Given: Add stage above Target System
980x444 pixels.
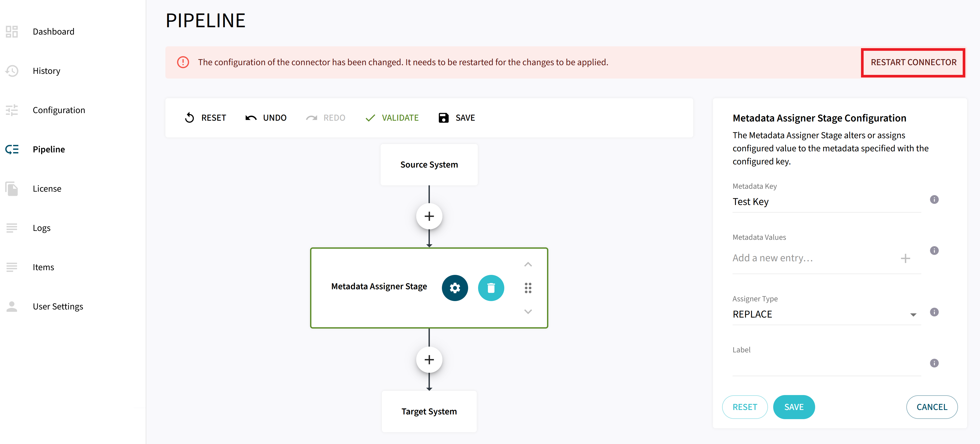Looking at the screenshot, I should tap(429, 360).
